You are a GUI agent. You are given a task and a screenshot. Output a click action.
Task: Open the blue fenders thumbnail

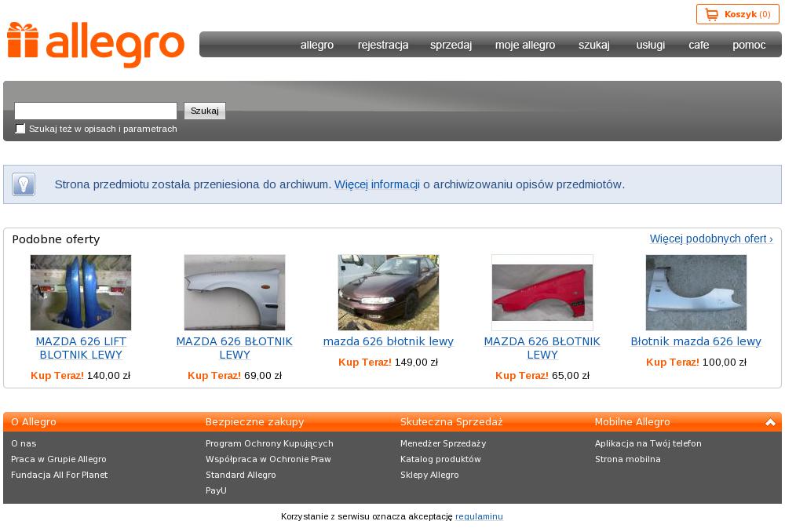click(81, 292)
